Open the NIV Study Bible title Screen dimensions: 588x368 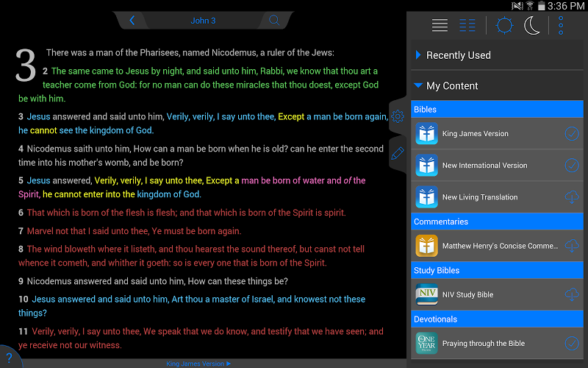tap(467, 295)
